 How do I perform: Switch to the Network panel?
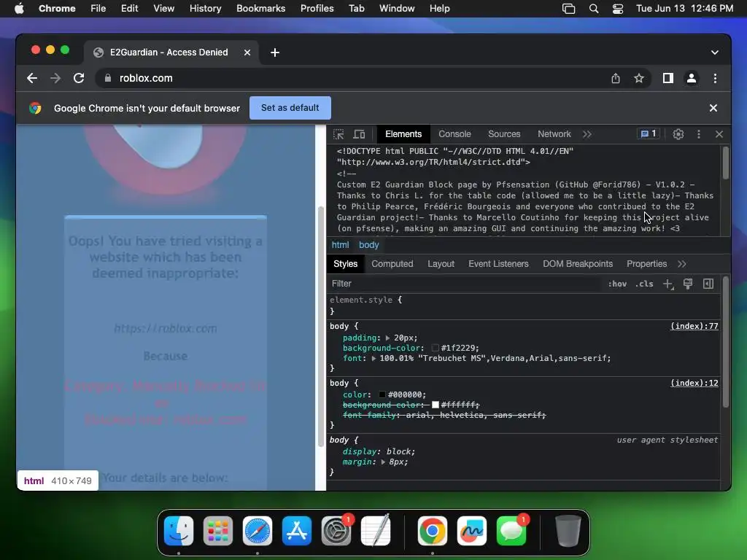pyautogui.click(x=554, y=134)
